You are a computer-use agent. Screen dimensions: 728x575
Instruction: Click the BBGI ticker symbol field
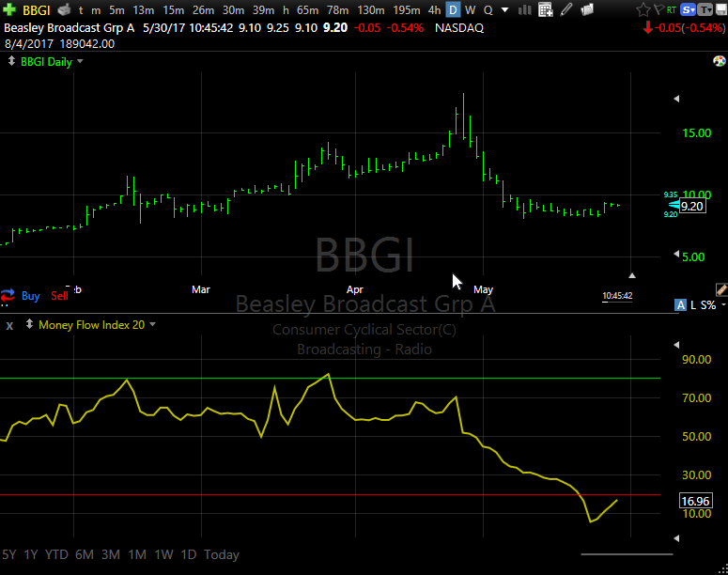coord(37,9)
